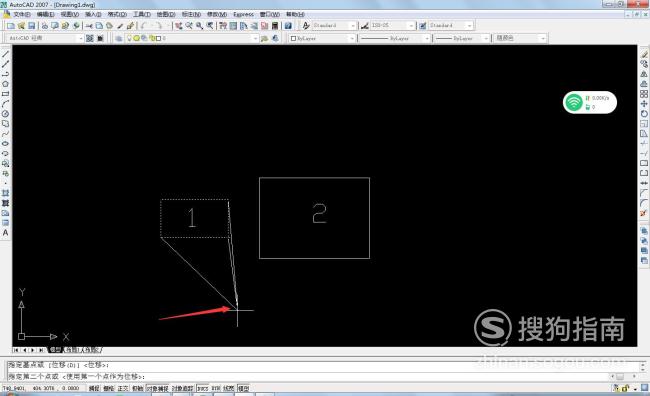Click the white color swatch in color control
Image resolution: width=650 pixels, height=396 pixels.
click(293, 39)
